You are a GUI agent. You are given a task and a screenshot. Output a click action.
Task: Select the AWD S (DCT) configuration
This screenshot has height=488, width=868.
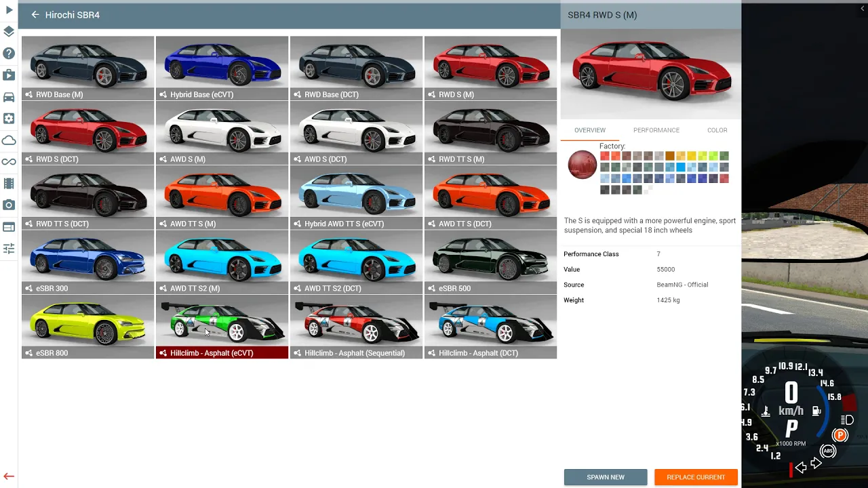[x=356, y=133]
